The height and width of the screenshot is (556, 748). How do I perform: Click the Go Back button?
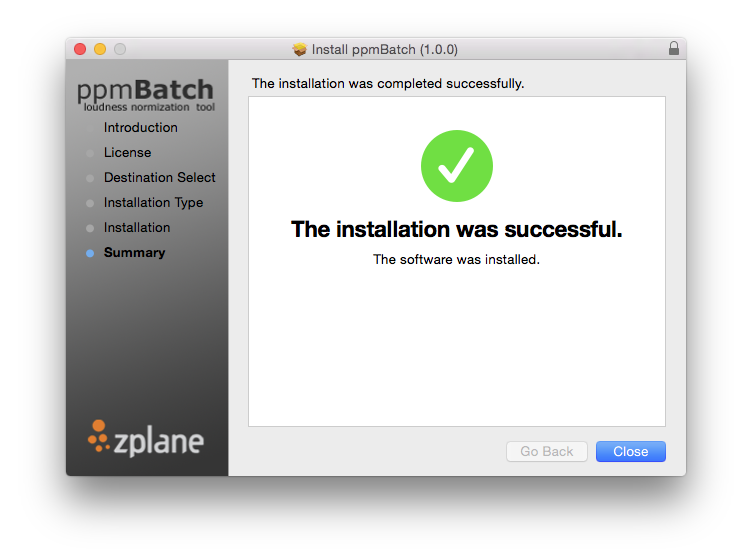click(x=547, y=452)
